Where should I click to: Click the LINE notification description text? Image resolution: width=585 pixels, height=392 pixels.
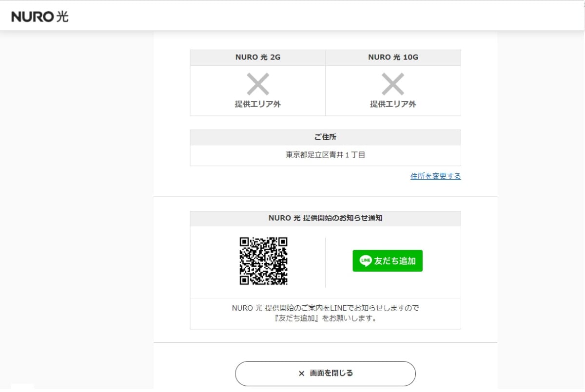(x=325, y=314)
